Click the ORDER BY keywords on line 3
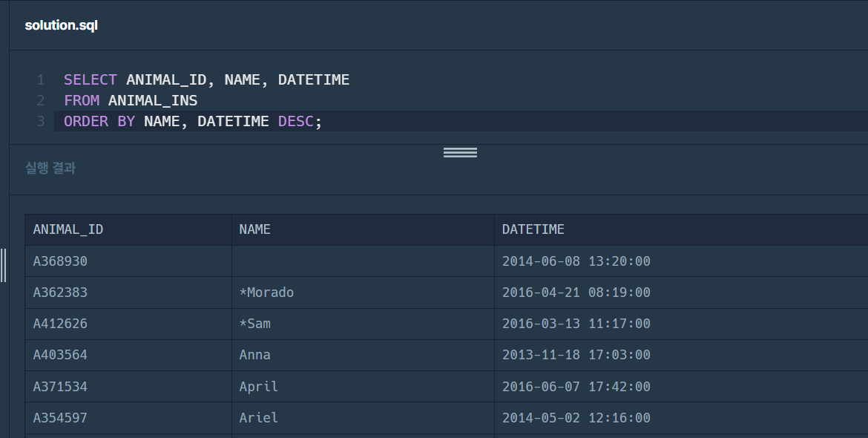The width and height of the screenshot is (868, 438). [x=99, y=121]
